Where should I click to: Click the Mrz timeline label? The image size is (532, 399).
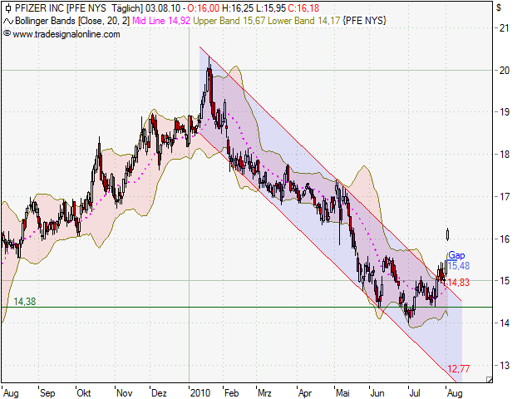[x=264, y=393]
